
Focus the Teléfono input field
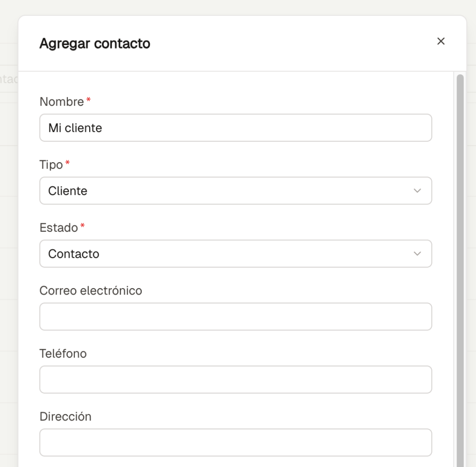[235, 380]
